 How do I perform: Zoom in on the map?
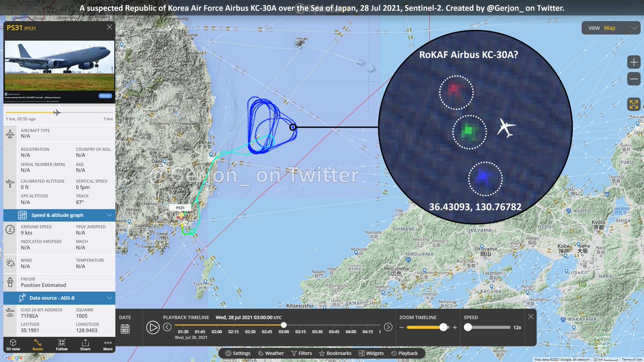tap(634, 62)
